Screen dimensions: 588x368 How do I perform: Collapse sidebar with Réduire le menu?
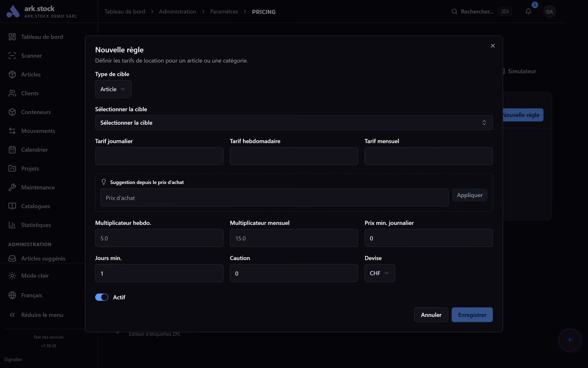coord(43,315)
